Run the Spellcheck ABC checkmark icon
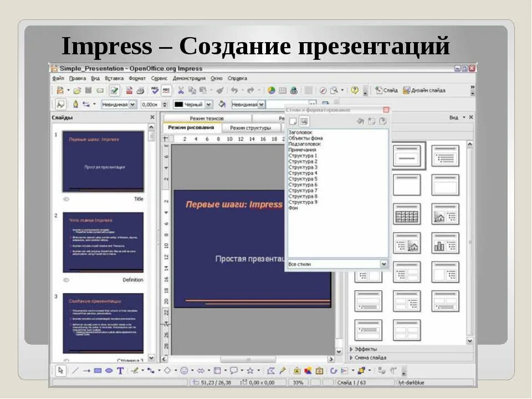The image size is (532, 399). [155, 90]
